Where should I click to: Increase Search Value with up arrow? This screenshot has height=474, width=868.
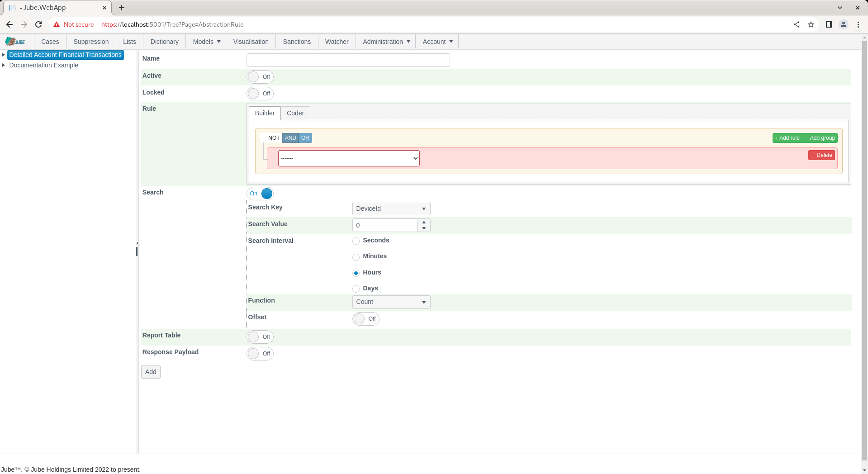[x=424, y=222]
